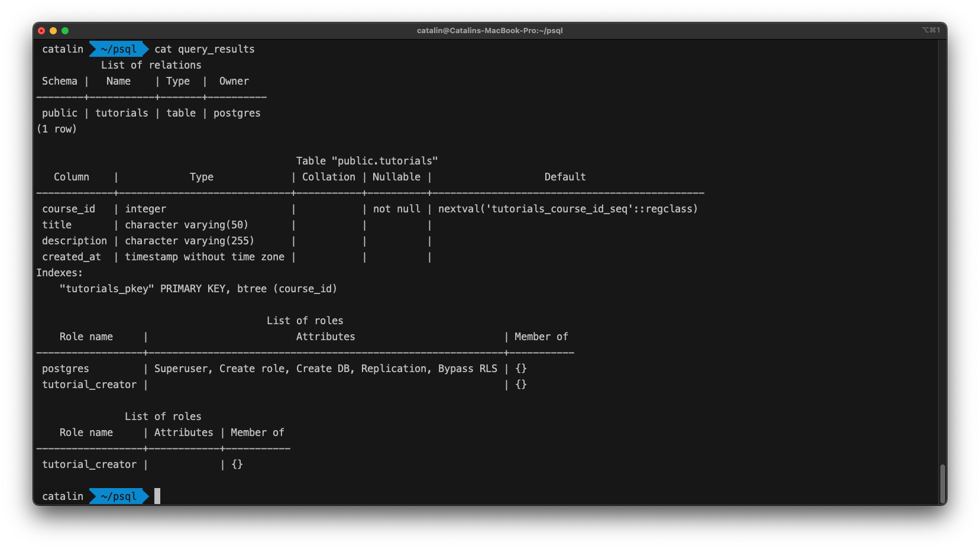Select the terminal cursor block
This screenshot has height=549, width=980.
156,496
